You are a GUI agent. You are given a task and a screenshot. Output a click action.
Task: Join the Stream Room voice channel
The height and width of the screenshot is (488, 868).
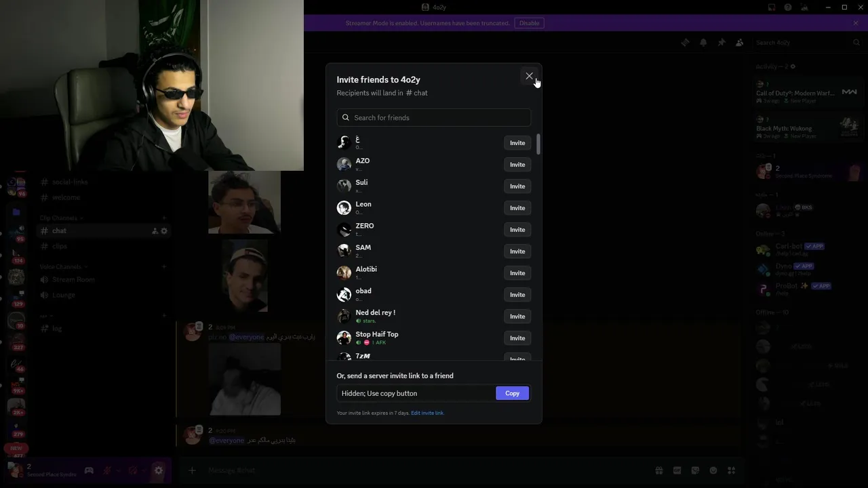point(103,279)
